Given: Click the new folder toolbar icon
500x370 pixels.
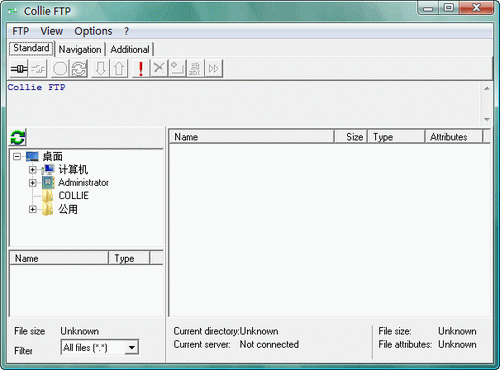Looking at the screenshot, I should coord(177,69).
